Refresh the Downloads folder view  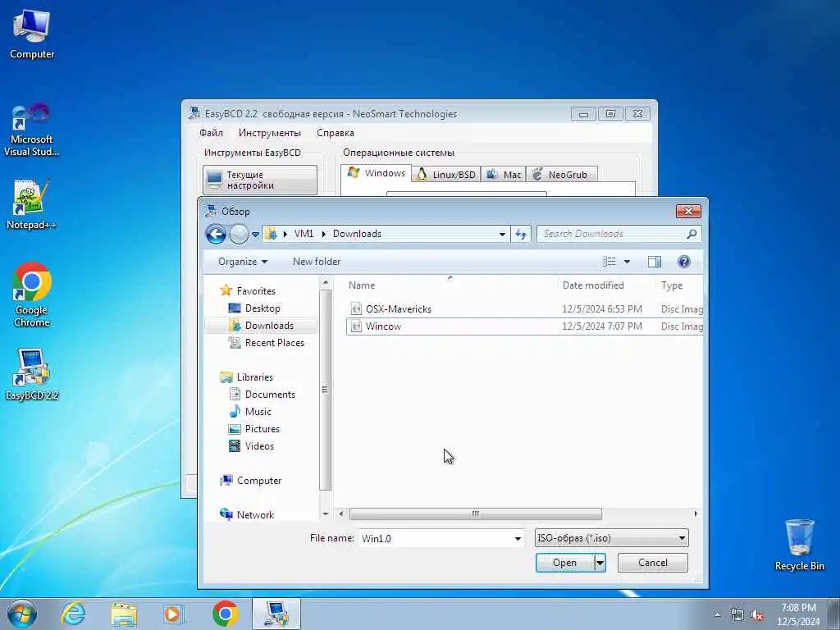pos(521,234)
